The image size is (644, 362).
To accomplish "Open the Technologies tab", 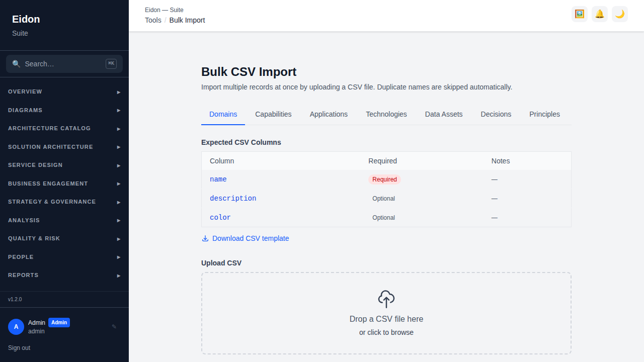I will tap(386, 114).
